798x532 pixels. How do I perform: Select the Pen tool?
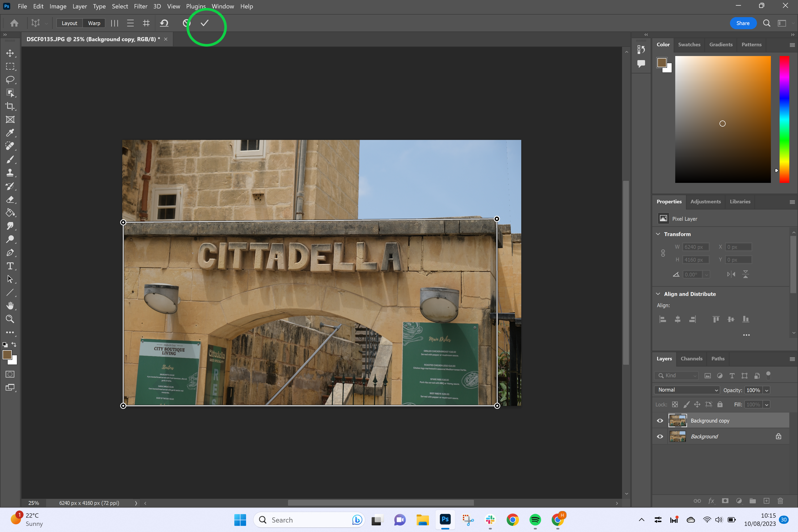[x=10, y=252]
